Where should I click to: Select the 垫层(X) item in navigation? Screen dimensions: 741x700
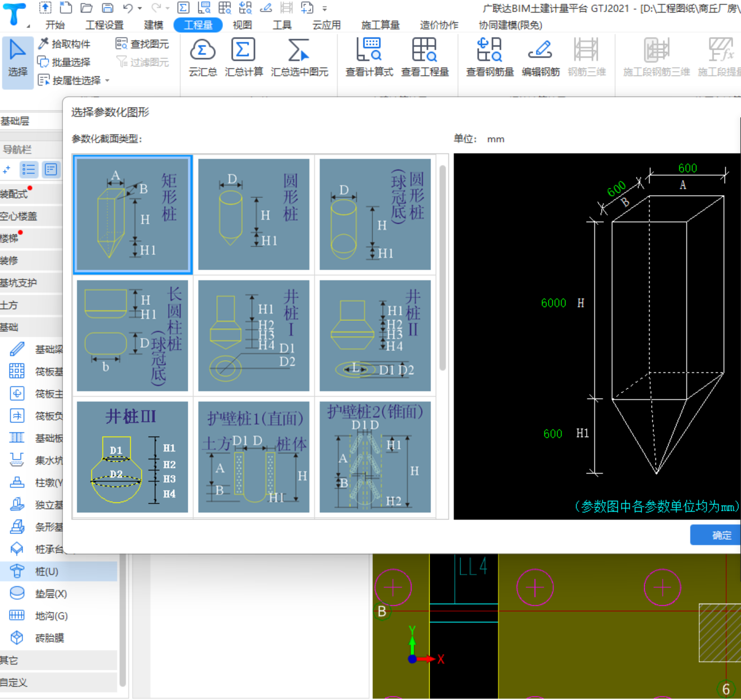point(58,594)
